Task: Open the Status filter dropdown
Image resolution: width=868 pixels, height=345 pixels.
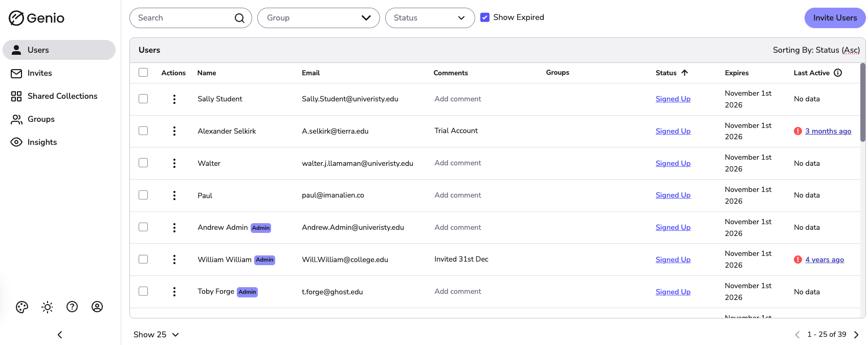Action: pos(430,18)
